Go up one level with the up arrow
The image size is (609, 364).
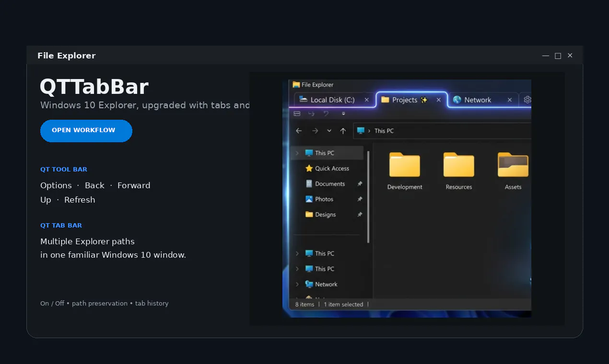pos(343,131)
